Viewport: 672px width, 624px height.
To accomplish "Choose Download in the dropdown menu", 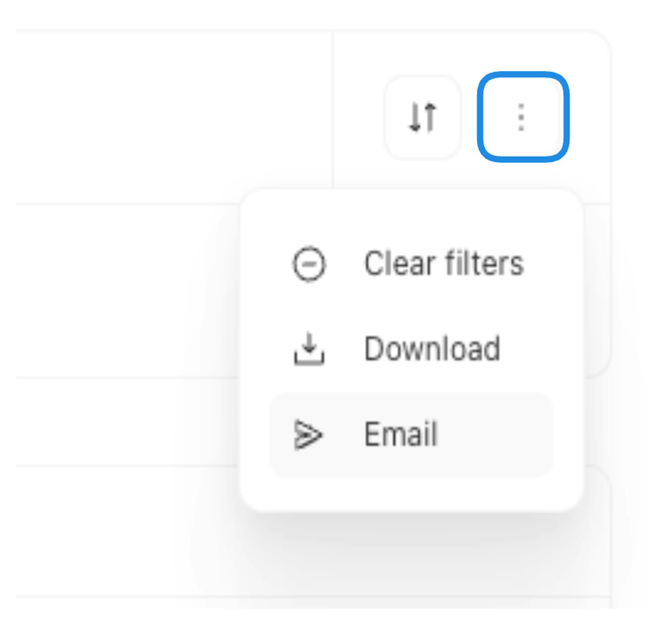I will (432, 349).
